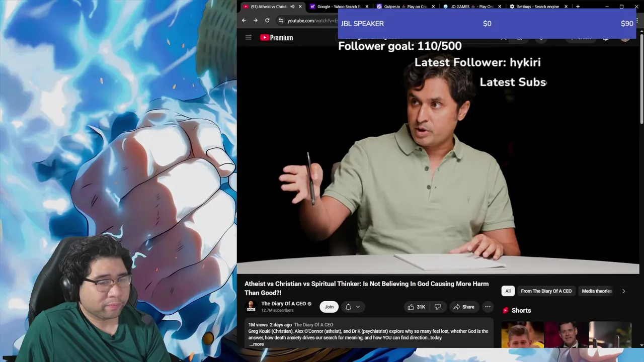The width and height of the screenshot is (644, 362).
Task: Show next filter chips with right chevron
Action: 623,291
